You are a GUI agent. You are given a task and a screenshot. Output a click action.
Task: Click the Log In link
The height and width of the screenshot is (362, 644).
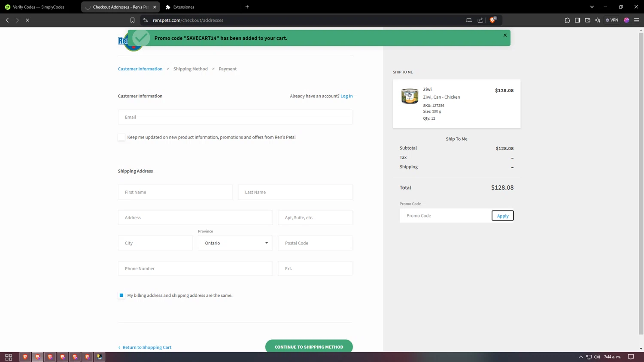coord(346,96)
